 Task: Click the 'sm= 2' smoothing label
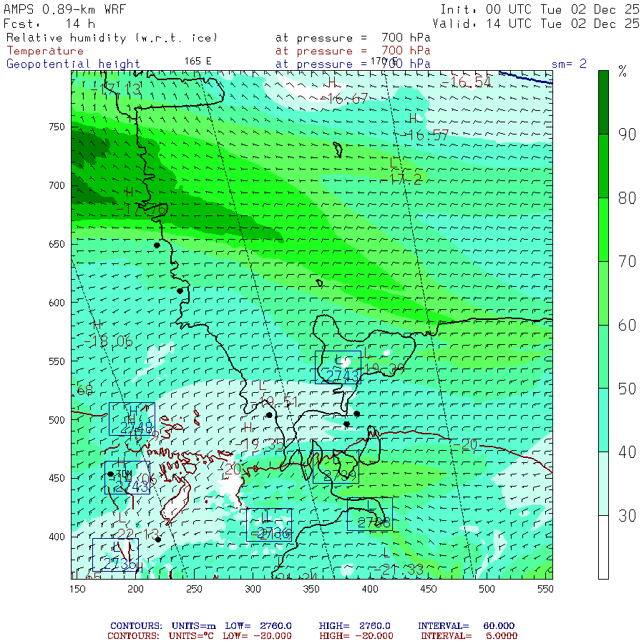pos(569,64)
